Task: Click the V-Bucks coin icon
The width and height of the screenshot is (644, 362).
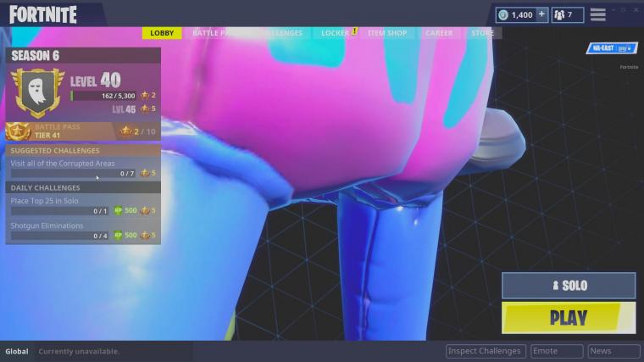Action: click(x=503, y=15)
